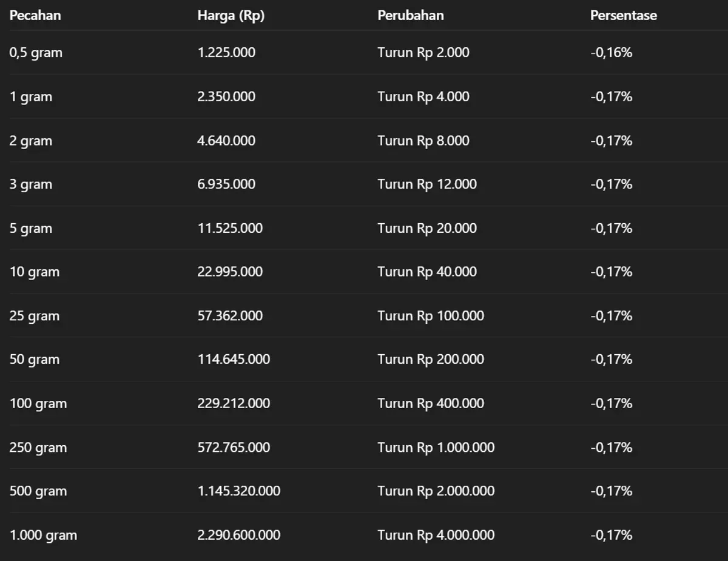Screen dimensions: 728x561
Task: Click the 1.000 gram row label
Action: (x=43, y=535)
